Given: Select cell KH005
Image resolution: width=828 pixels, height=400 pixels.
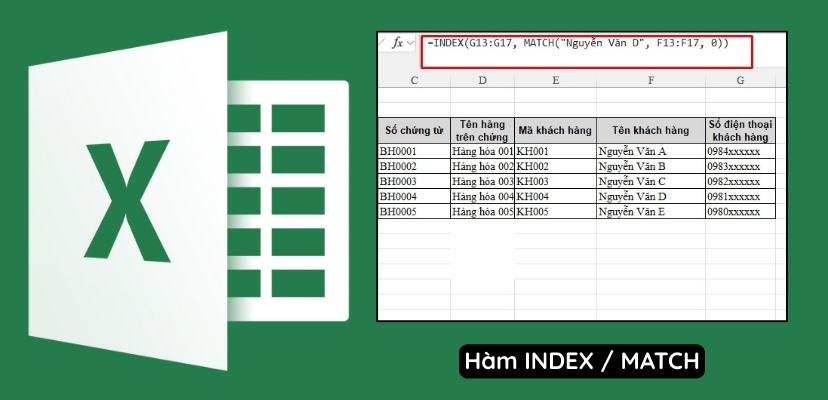Looking at the screenshot, I should click(x=556, y=212).
